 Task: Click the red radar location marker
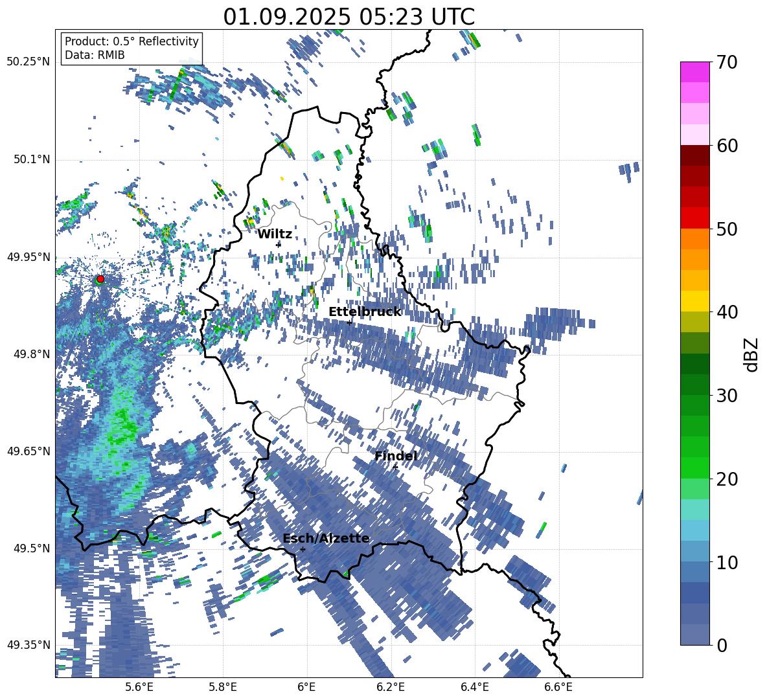[x=100, y=279]
